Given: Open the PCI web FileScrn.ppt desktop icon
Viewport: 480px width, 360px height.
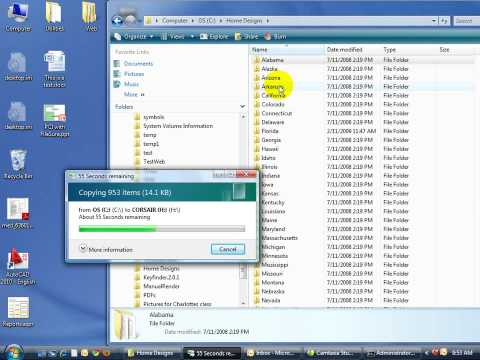Looking at the screenshot, I should click(x=55, y=121).
